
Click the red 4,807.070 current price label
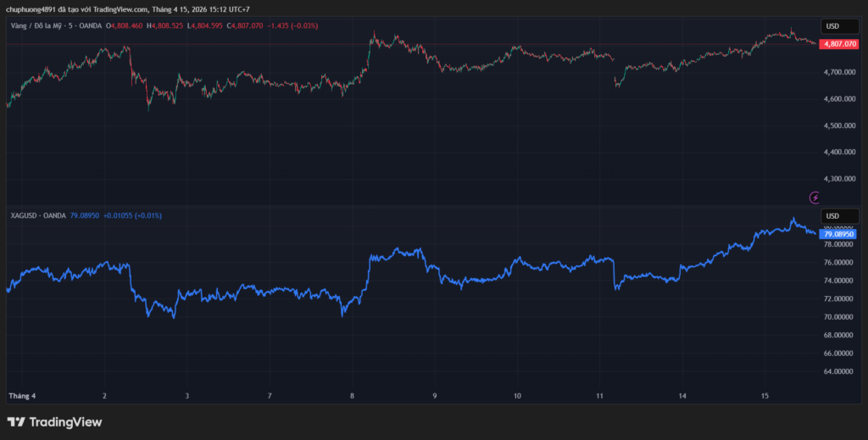pos(837,43)
